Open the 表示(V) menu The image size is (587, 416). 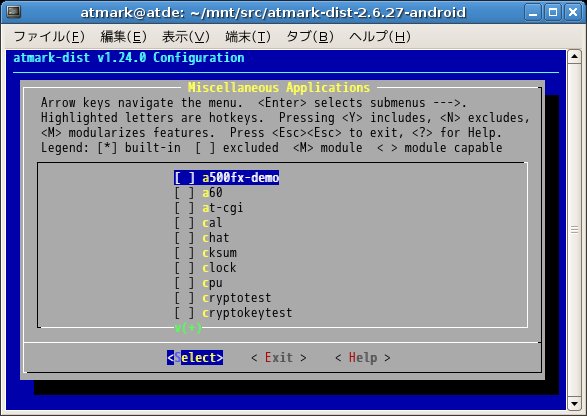185,37
